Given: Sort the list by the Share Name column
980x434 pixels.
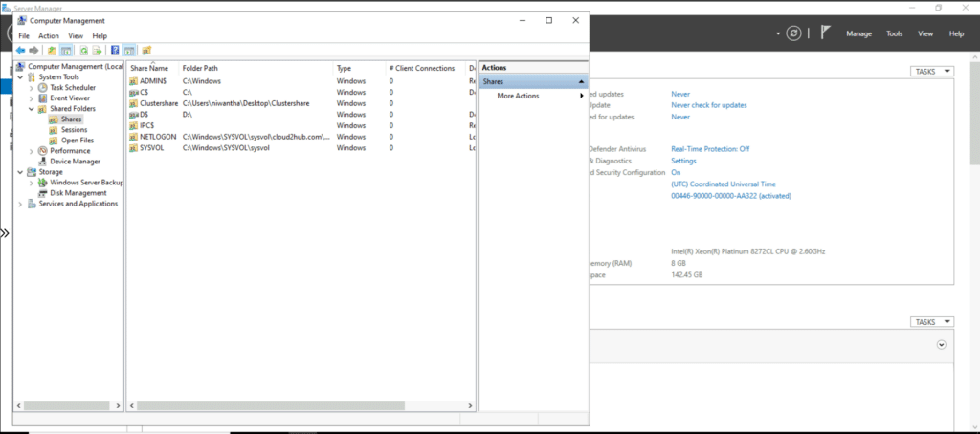Looking at the screenshot, I should tap(149, 69).
